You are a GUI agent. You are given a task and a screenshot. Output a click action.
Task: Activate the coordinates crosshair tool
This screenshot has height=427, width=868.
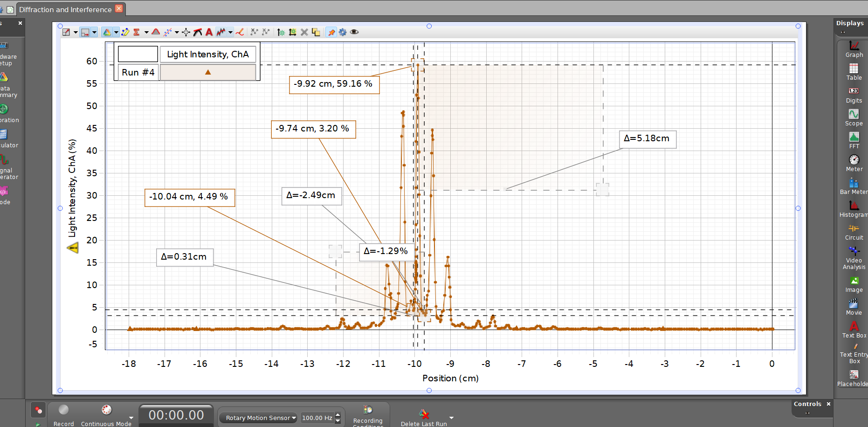(185, 32)
